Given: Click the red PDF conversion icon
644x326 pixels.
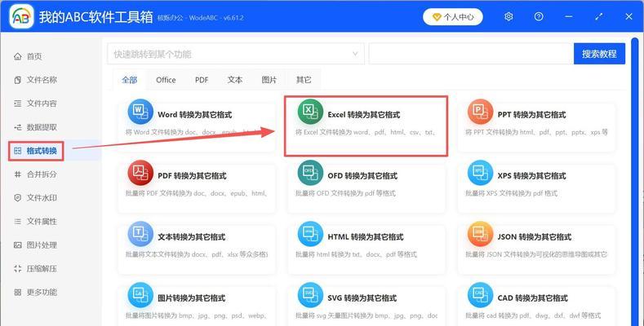Looking at the screenshot, I should 140,173.
